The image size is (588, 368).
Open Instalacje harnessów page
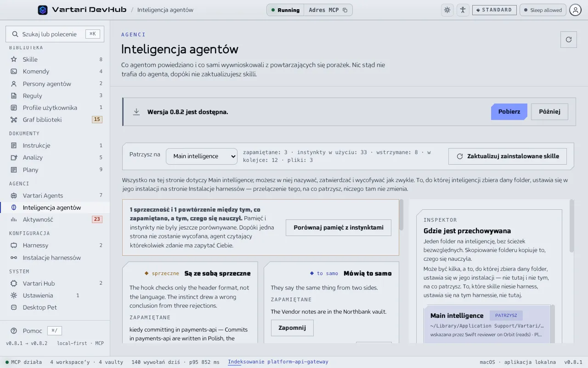[55, 258]
